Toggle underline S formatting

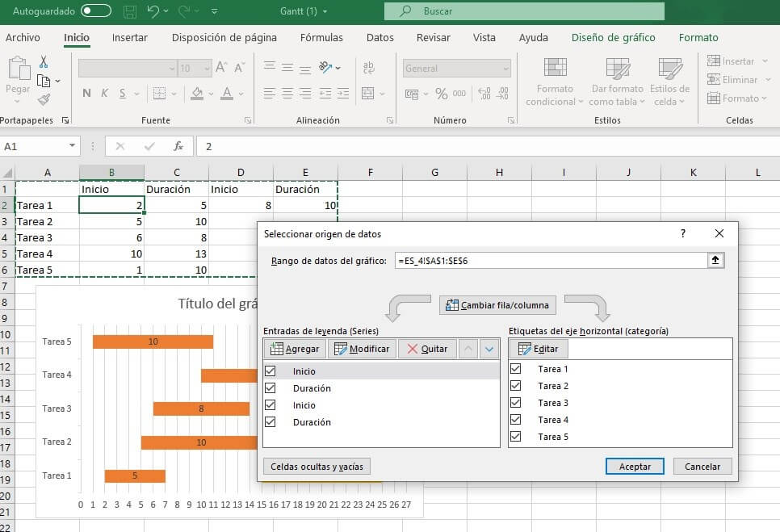tap(123, 93)
